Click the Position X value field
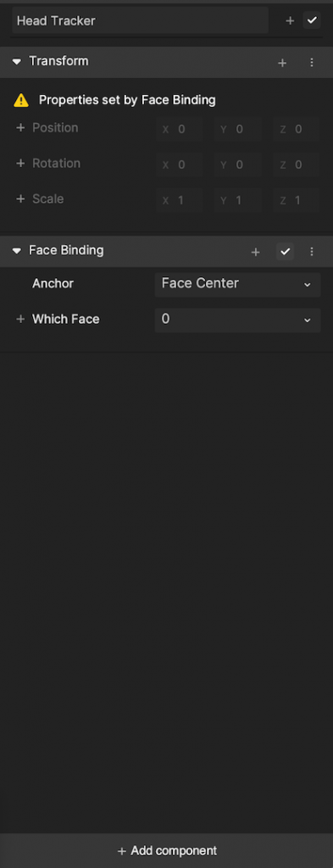The image size is (333, 868). click(x=180, y=130)
